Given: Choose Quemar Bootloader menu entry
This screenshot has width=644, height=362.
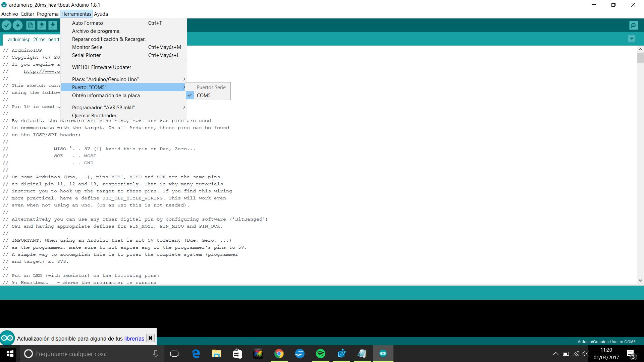Looking at the screenshot, I should click(94, 116).
